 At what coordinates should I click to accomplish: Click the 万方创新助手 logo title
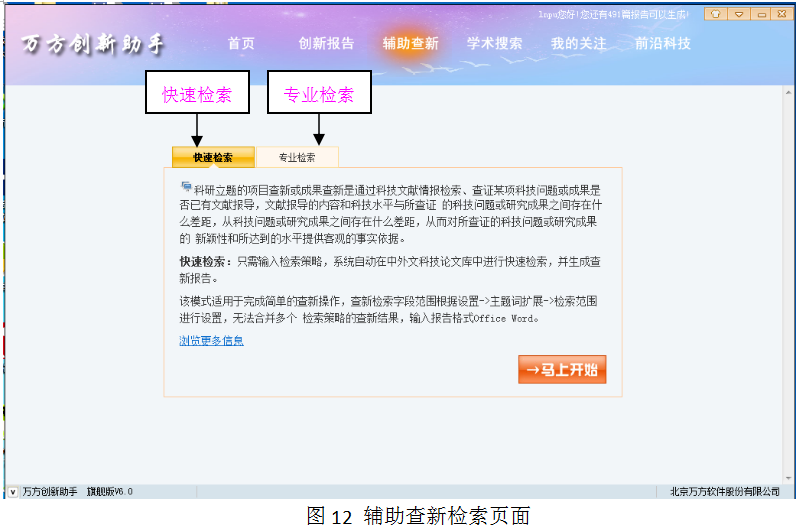click(x=92, y=44)
